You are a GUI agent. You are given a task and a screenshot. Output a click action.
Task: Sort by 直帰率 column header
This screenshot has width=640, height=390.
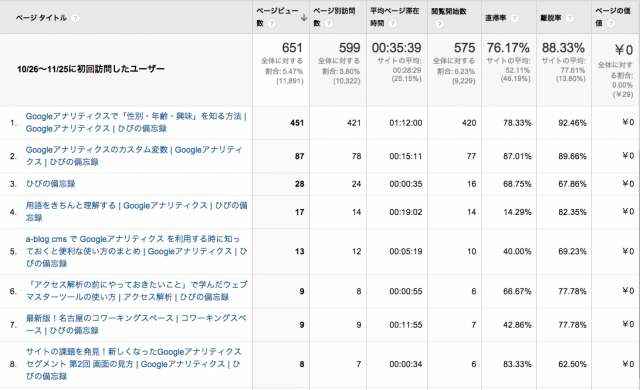(x=496, y=18)
